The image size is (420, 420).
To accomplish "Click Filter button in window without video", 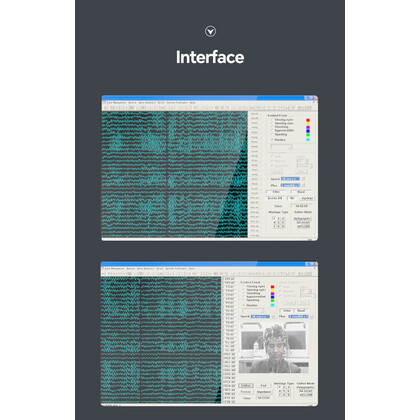I will pos(276,192).
